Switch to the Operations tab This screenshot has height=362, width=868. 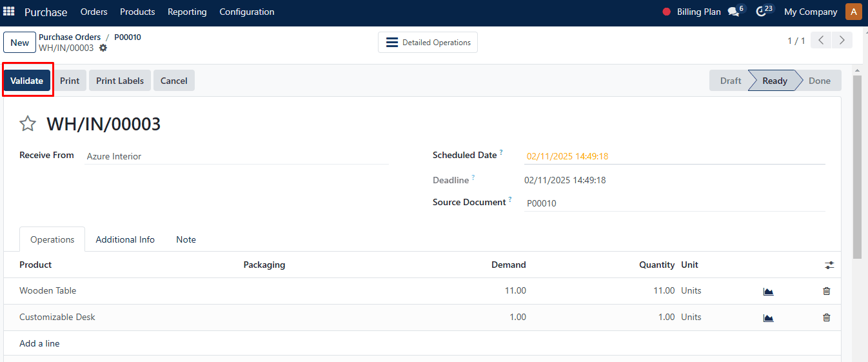[x=52, y=239]
